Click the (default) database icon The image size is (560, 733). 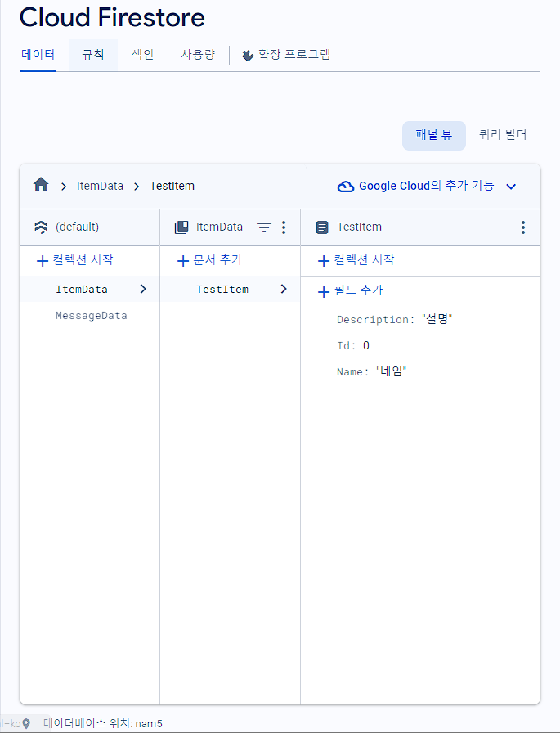[41, 227]
